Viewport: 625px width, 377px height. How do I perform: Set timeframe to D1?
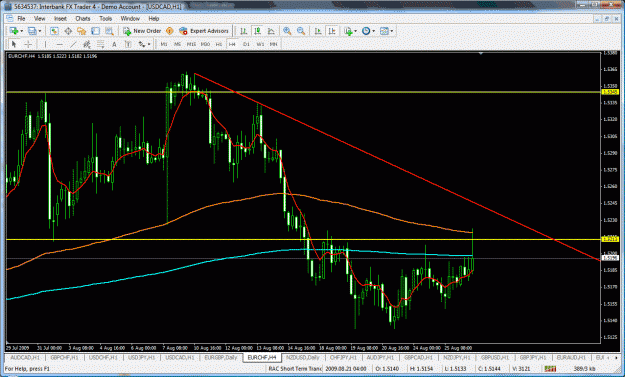pyautogui.click(x=246, y=44)
